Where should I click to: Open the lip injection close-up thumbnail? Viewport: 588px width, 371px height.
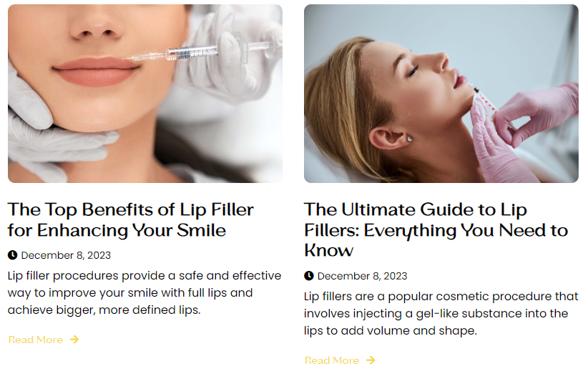click(145, 94)
